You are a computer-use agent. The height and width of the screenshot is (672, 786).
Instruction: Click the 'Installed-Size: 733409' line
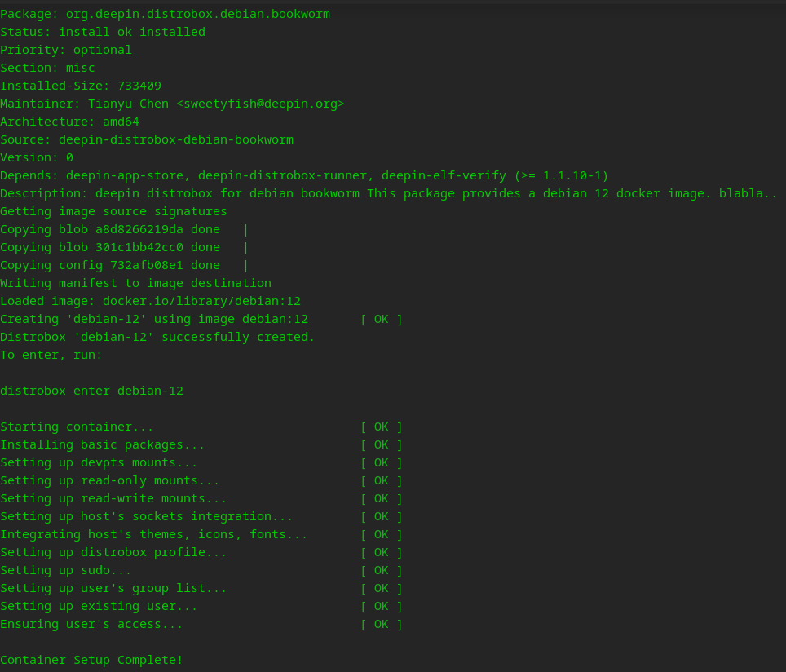pos(81,86)
